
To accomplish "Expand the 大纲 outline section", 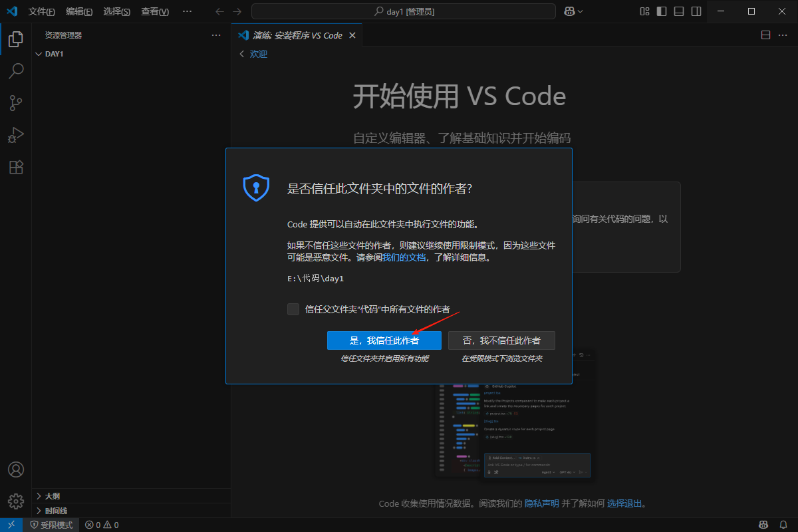I will tap(131, 496).
